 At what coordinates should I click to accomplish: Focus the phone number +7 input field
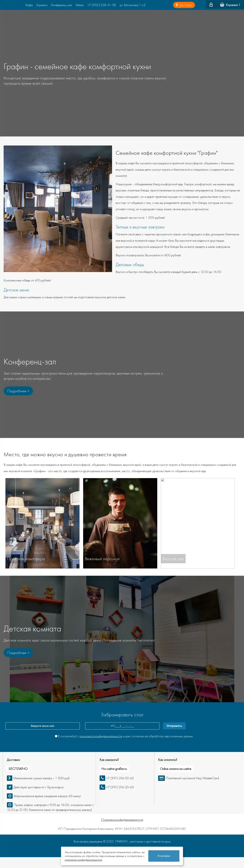point(122,726)
